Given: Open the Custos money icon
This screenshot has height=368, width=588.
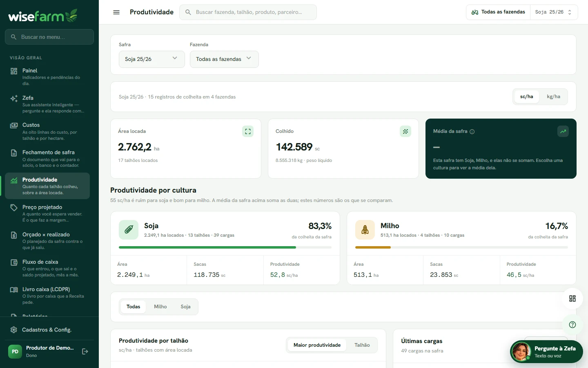Looking at the screenshot, I should (14, 126).
